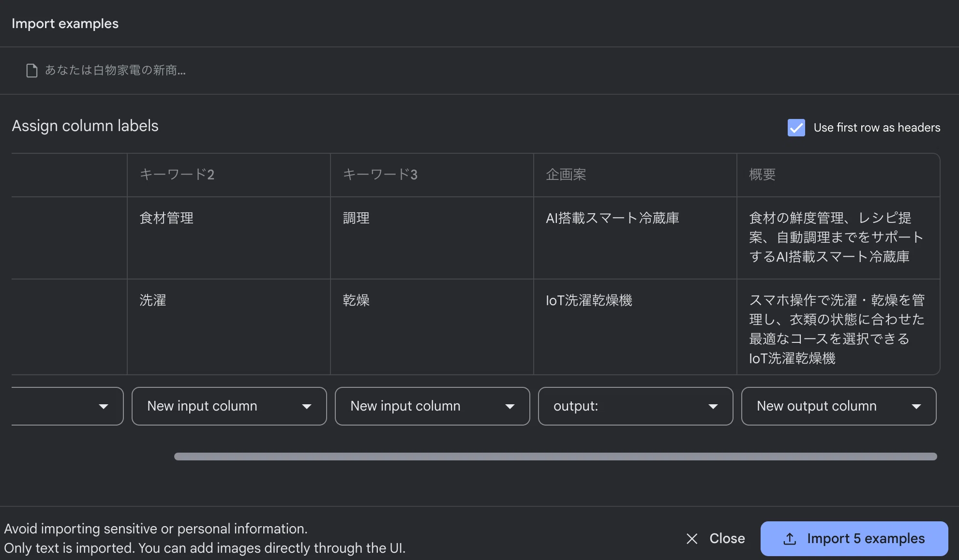Click the X icon beside Close
The height and width of the screenshot is (560, 959).
tap(692, 539)
